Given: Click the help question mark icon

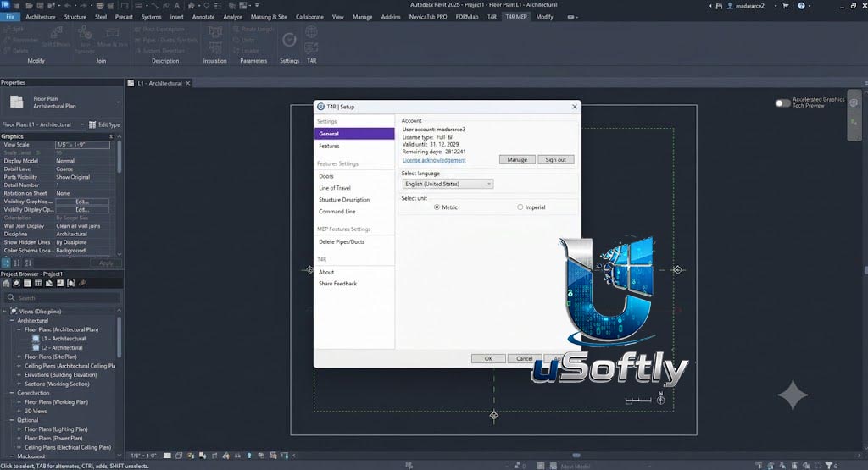Looking at the screenshot, I should pos(801,6).
